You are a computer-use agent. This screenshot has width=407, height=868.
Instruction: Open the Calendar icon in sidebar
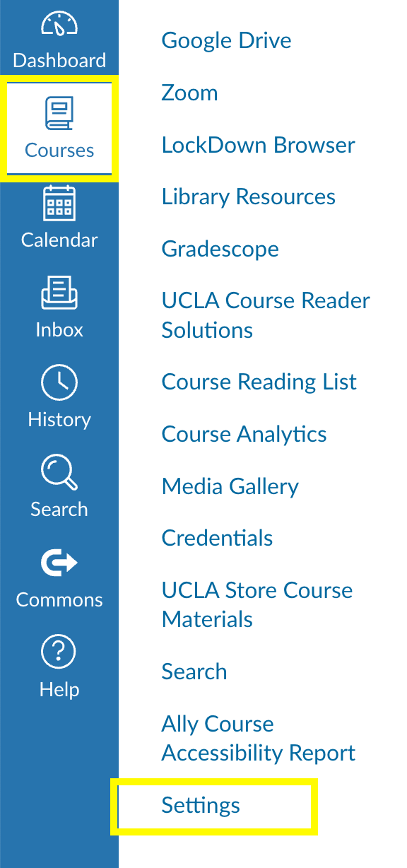(59, 204)
